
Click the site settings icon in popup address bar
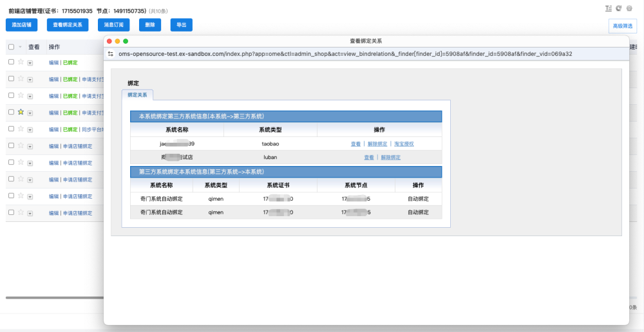click(110, 54)
